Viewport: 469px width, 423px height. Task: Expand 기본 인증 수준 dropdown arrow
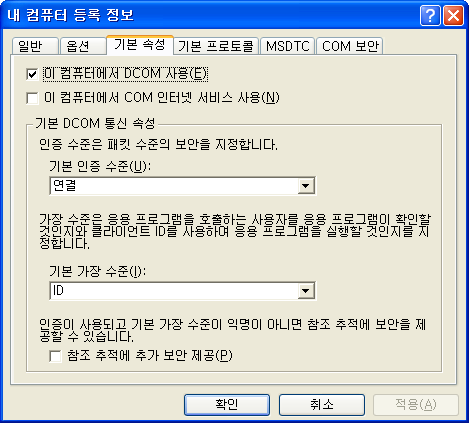(306, 186)
